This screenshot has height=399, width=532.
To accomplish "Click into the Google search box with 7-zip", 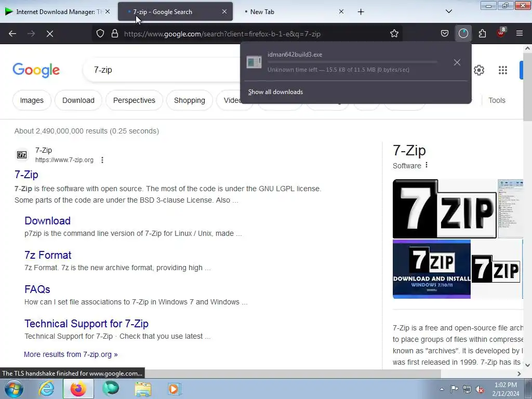I will (x=163, y=70).
